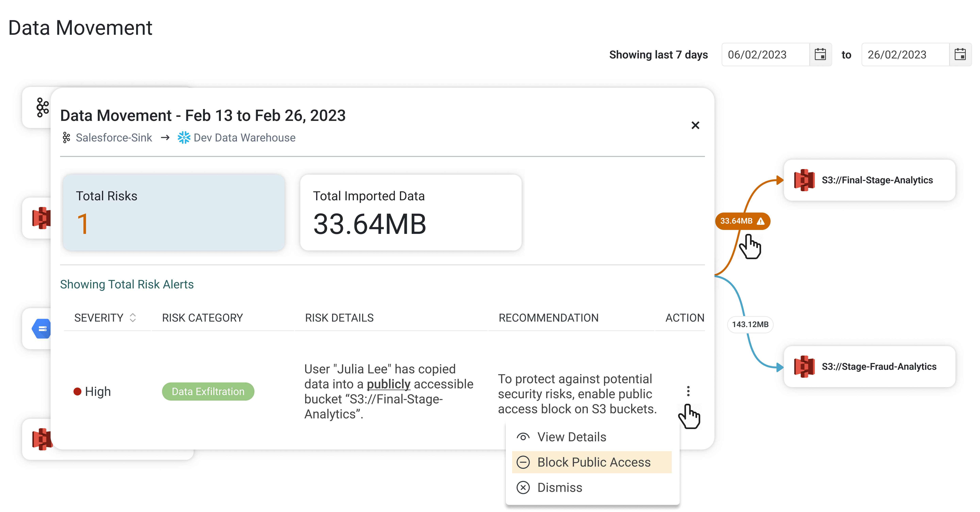Click the Kafka icon beside Salesforce-Sink
Screen dimensions: 980x512
click(66, 138)
